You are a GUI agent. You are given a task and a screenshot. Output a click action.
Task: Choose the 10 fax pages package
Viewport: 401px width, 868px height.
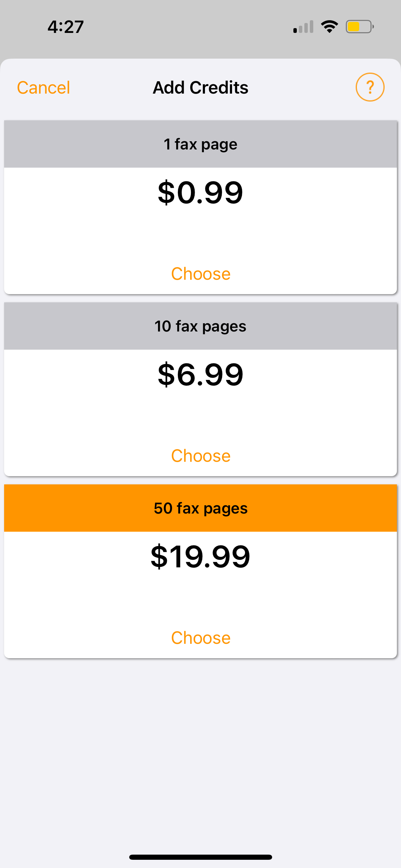[x=200, y=456]
